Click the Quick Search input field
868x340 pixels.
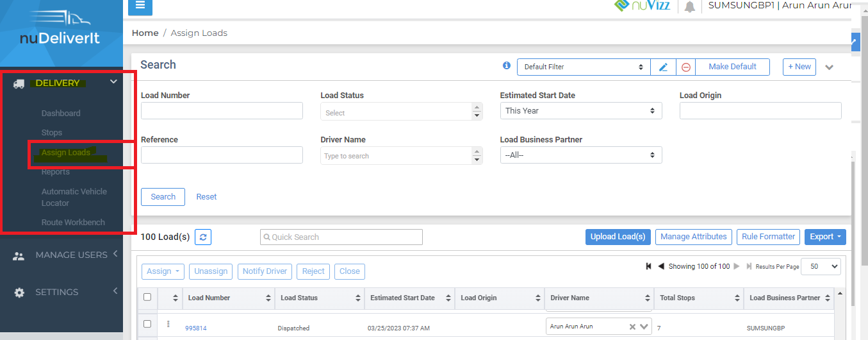341,237
